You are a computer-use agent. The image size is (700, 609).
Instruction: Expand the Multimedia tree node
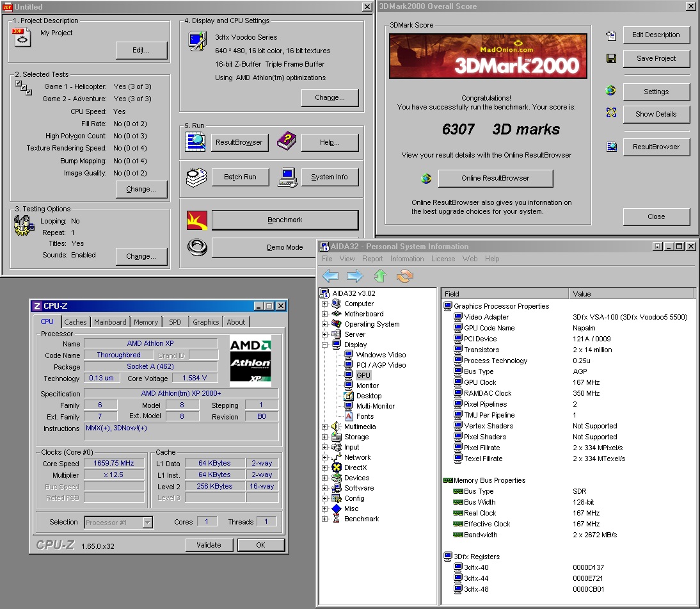pos(325,426)
